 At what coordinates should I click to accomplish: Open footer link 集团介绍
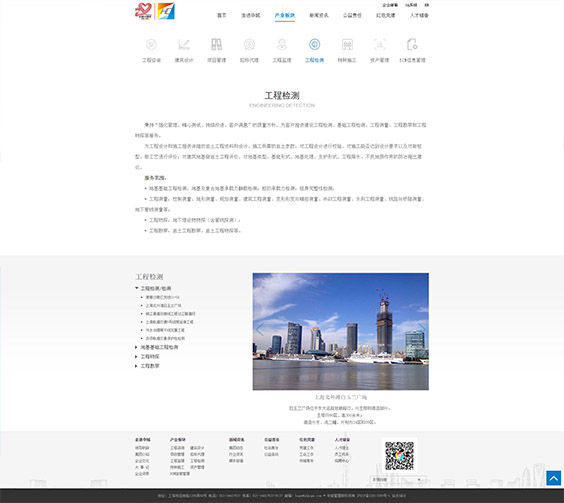142,454
